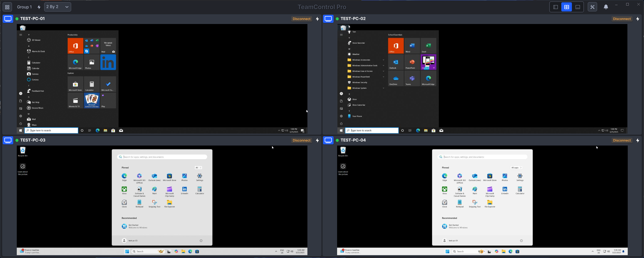Open the grid overview icon beside Group 1

pyautogui.click(x=7, y=7)
